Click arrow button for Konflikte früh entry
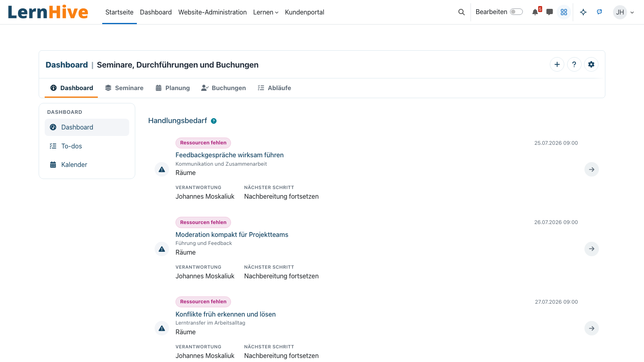The height and width of the screenshot is (362, 644). coord(592,328)
